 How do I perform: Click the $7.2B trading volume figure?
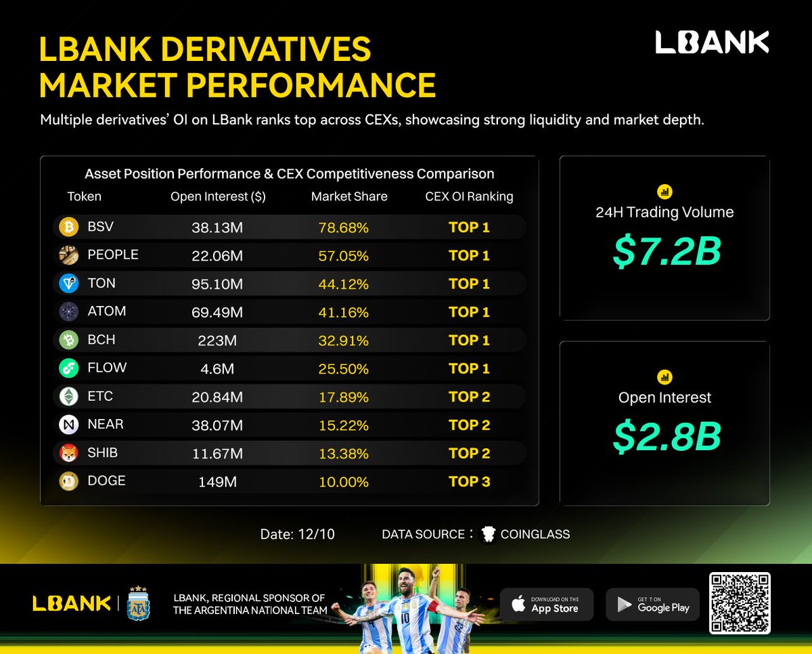667,251
